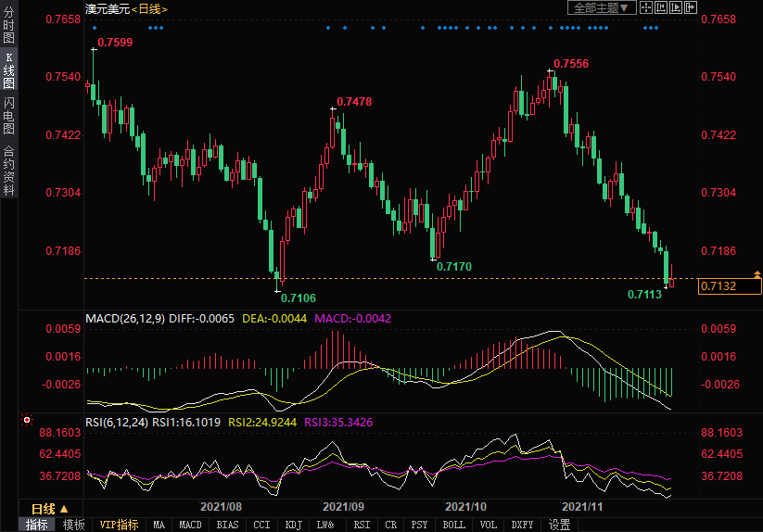Image resolution: width=763 pixels, height=532 pixels.
Task: Expand the 日线 period selector at bottom left
Action: [x=50, y=509]
